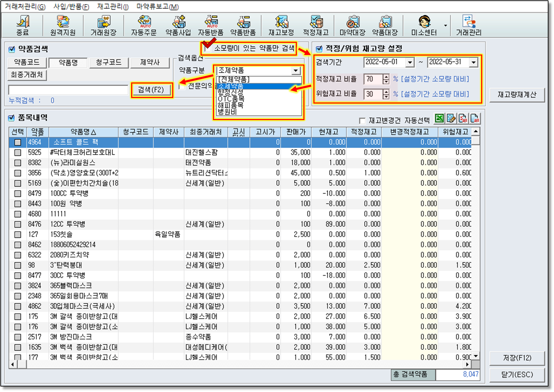Toggle 소모량이 있는 약품만 검색 checkbox
Screen dimensions: 554x392
click(x=207, y=48)
